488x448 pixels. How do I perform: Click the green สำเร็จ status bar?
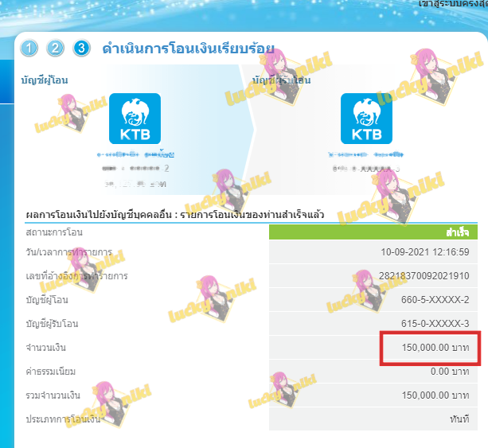tap(373, 232)
